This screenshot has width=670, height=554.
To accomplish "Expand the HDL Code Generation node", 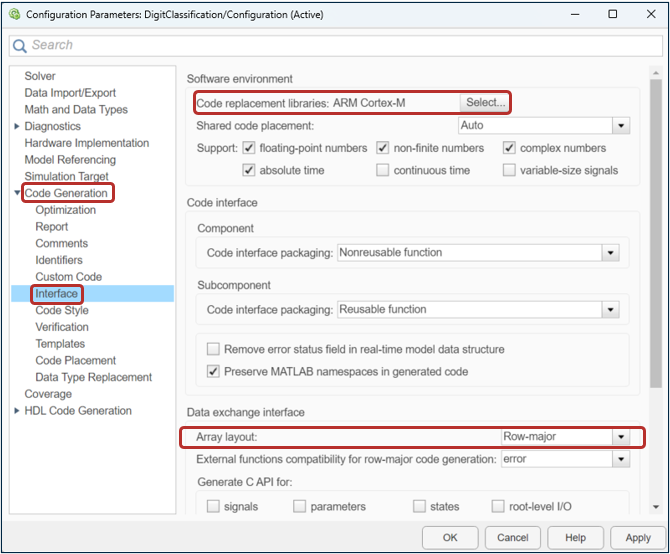I will (17, 411).
